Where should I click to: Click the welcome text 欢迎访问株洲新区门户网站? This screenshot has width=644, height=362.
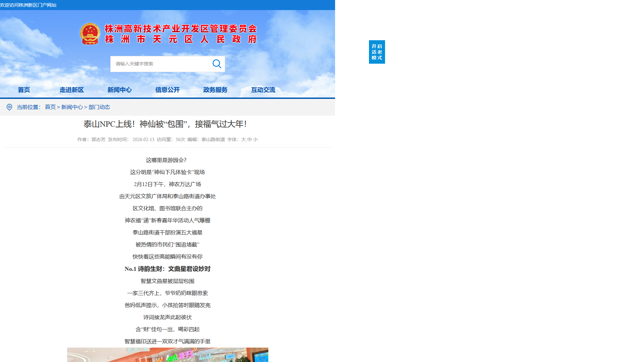pyautogui.click(x=28, y=5)
